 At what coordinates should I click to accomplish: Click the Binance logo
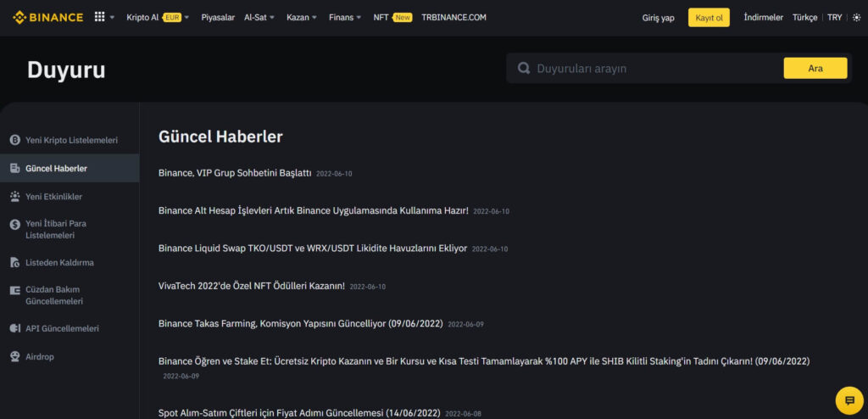(48, 17)
